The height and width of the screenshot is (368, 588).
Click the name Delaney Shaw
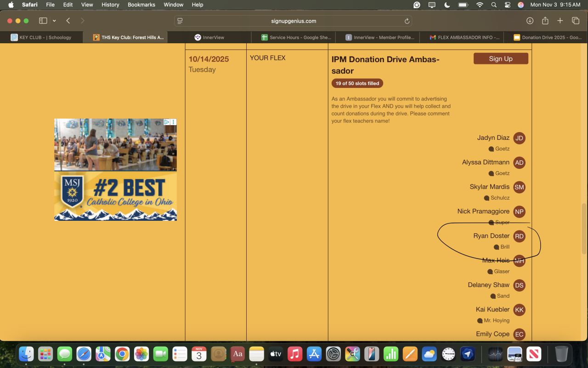489,285
